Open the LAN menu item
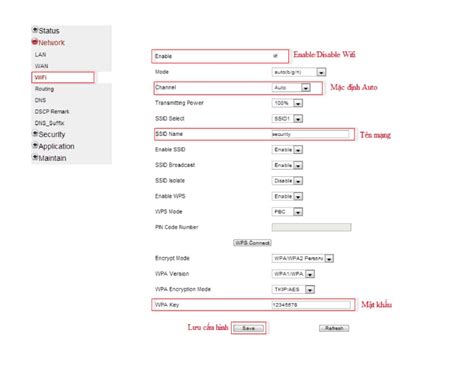This screenshot has height=365, width=474. point(41,55)
